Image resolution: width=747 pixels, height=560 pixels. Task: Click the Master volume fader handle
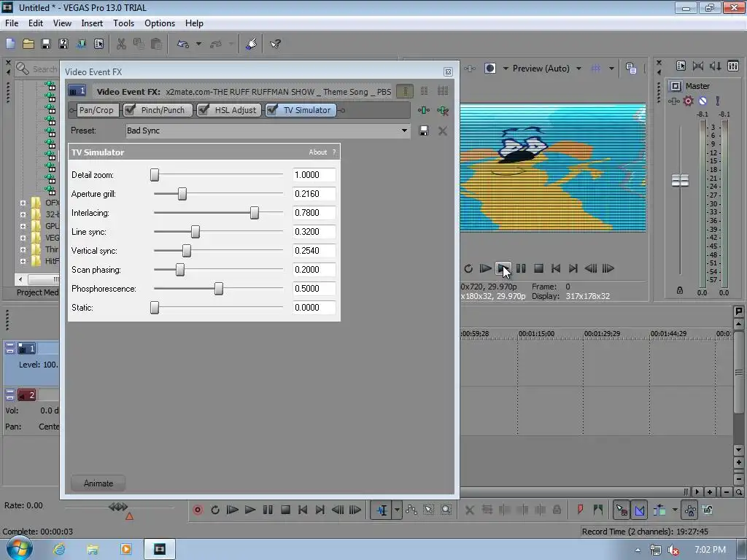click(x=680, y=181)
